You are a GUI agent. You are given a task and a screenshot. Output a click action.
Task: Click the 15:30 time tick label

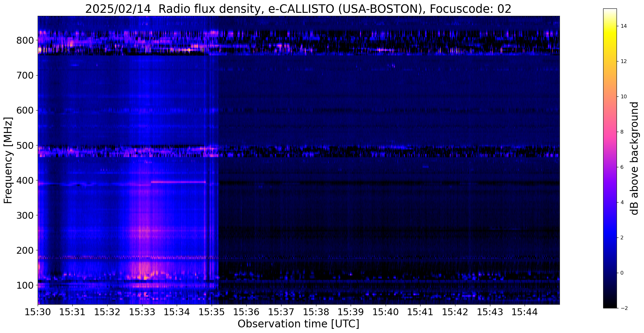click(x=38, y=312)
